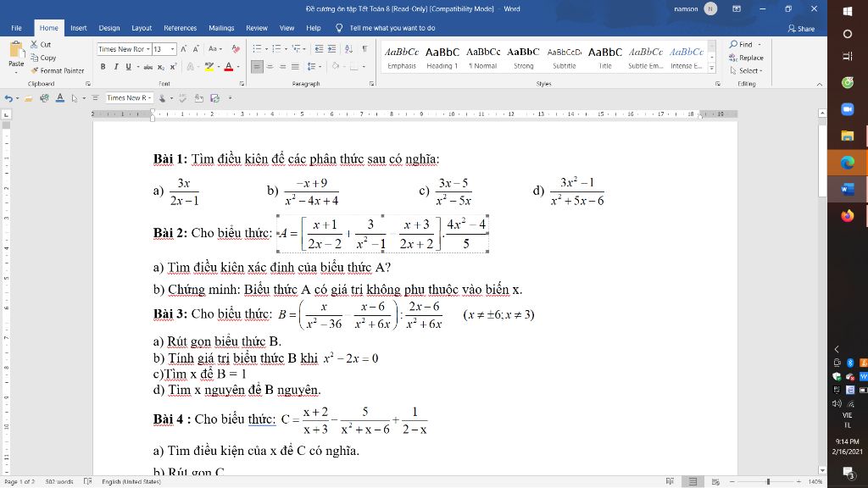Expand the Styles gallery more arrow

tap(712, 69)
